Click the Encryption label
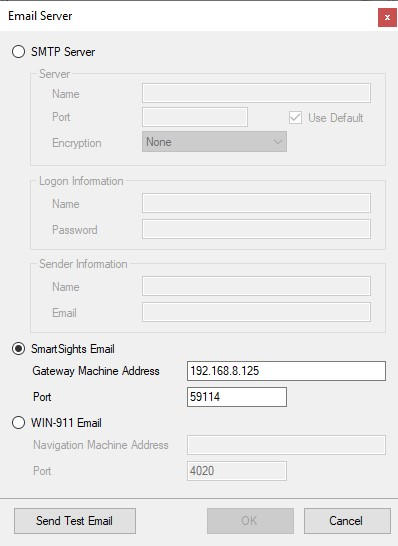The width and height of the screenshot is (398, 546). pyautogui.click(x=77, y=143)
